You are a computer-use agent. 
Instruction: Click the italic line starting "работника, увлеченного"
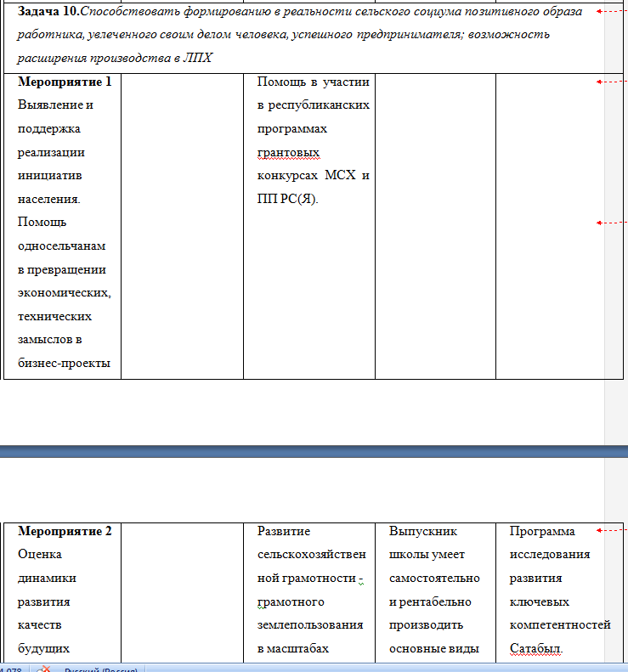(283, 35)
